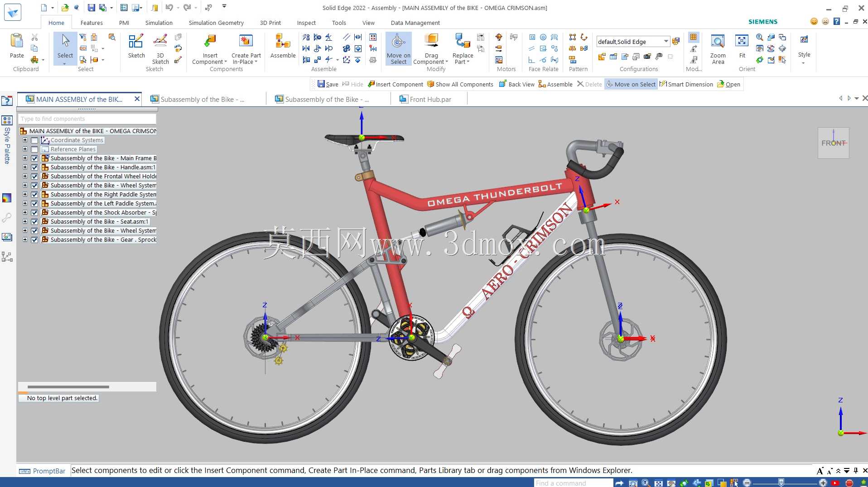Expand the Main Frame subassembly node
868x487 pixels.
click(x=25, y=158)
